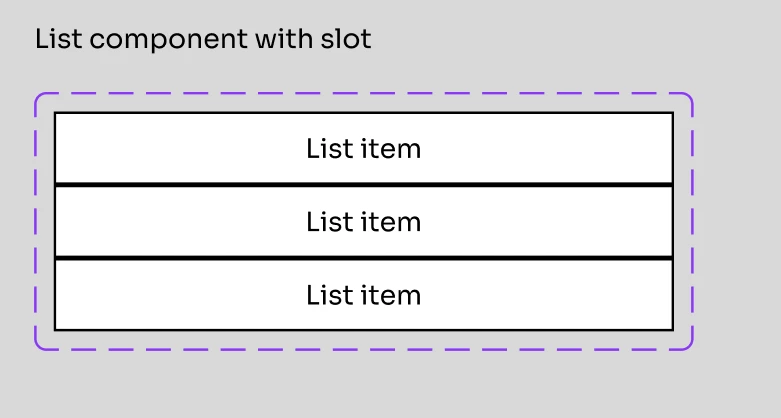Click the purple dashed slot border's bottom edge
The width and height of the screenshot is (781, 418).
[364, 349]
